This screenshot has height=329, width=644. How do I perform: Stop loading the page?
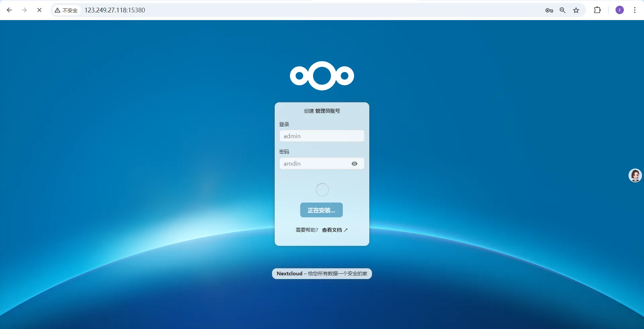tap(39, 10)
